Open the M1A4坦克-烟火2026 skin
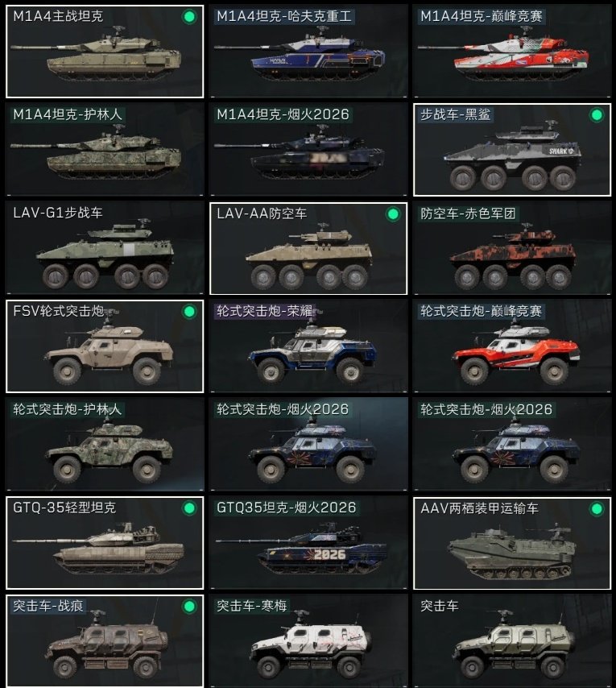 pos(308,150)
